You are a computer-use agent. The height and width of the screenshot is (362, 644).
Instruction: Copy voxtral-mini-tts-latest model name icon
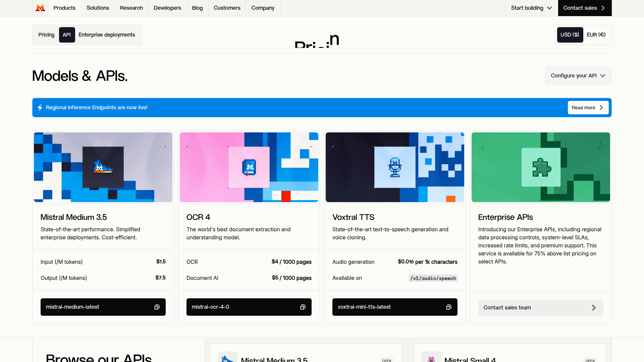tap(448, 307)
